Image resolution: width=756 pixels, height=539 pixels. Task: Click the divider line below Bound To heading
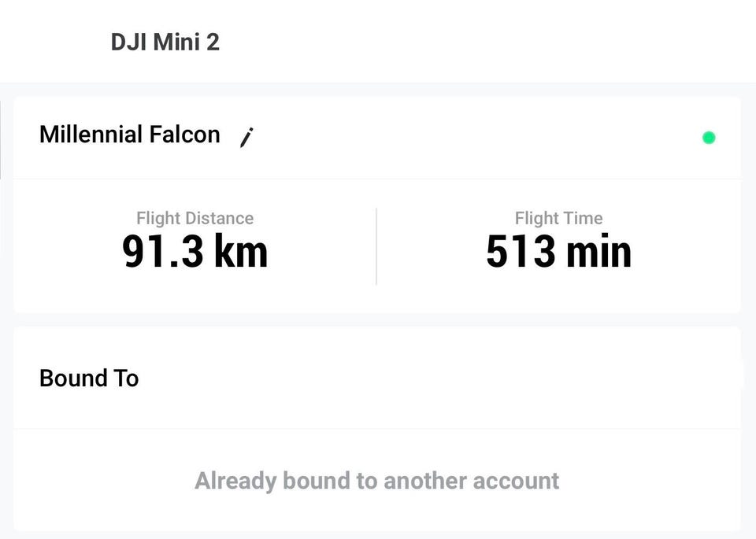[x=377, y=429]
